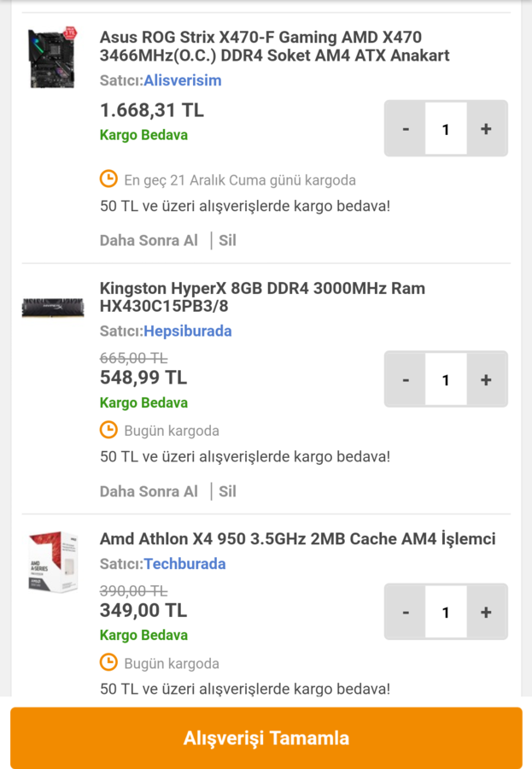This screenshot has width=532, height=769.
Task: Visit seller Techburada link
Action: (x=184, y=564)
